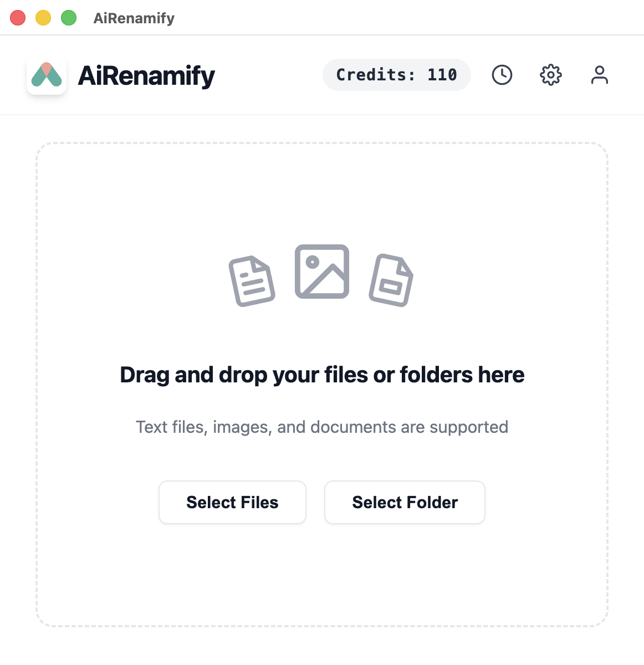The height and width of the screenshot is (665, 644).
Task: Click the drag and drop heading text
Action: tap(322, 375)
